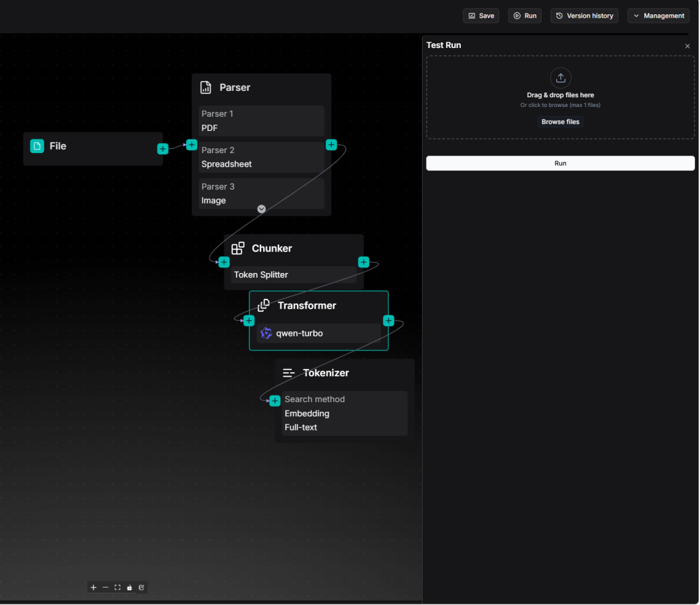Open the Management dropdown
This screenshot has height=605, width=700.
point(659,16)
